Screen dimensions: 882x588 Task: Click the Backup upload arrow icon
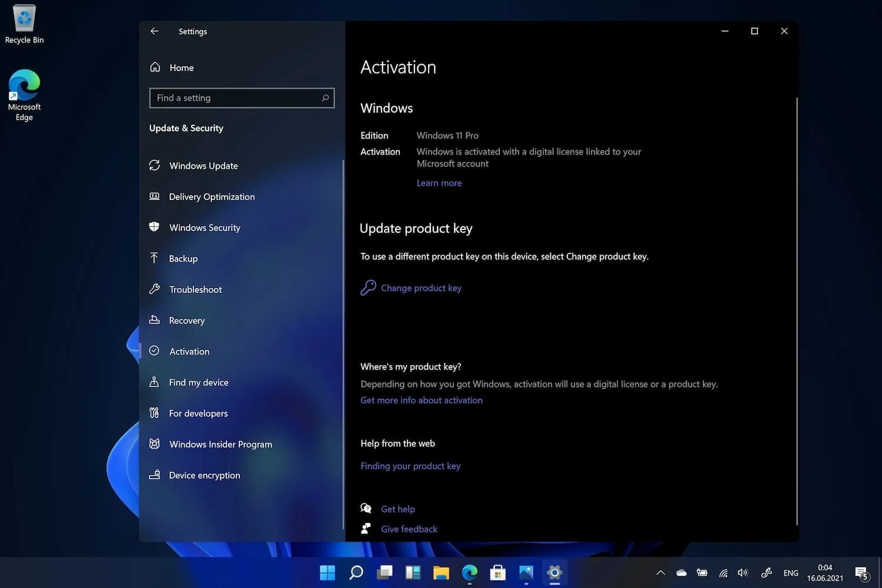click(x=154, y=258)
